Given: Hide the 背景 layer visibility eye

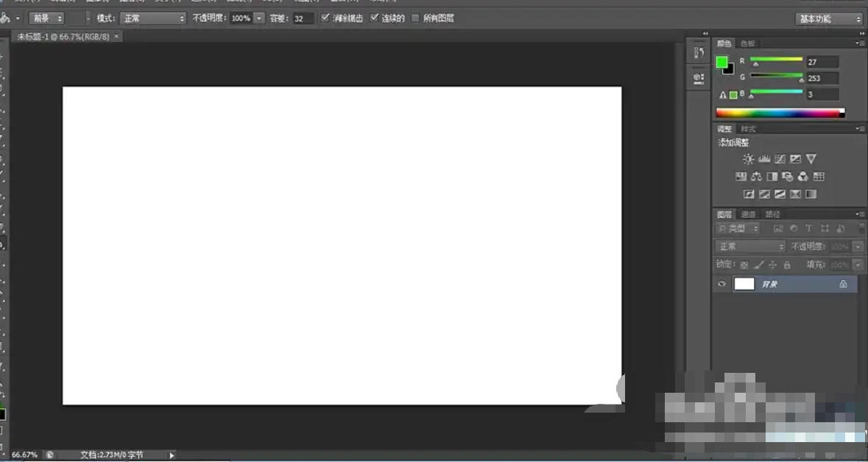Looking at the screenshot, I should click(722, 284).
